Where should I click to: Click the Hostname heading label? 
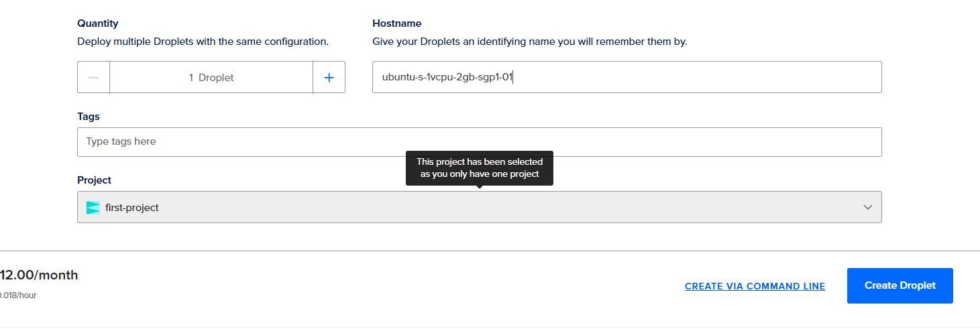tap(397, 23)
